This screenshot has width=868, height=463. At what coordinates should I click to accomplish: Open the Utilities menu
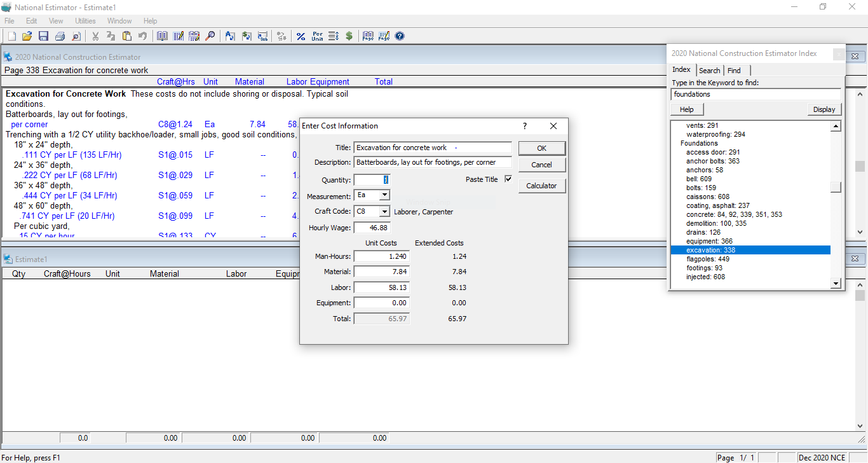tap(85, 21)
